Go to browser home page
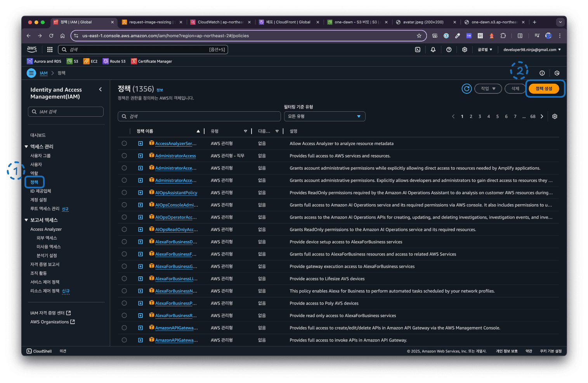The width and height of the screenshot is (588, 383). pyautogui.click(x=62, y=36)
